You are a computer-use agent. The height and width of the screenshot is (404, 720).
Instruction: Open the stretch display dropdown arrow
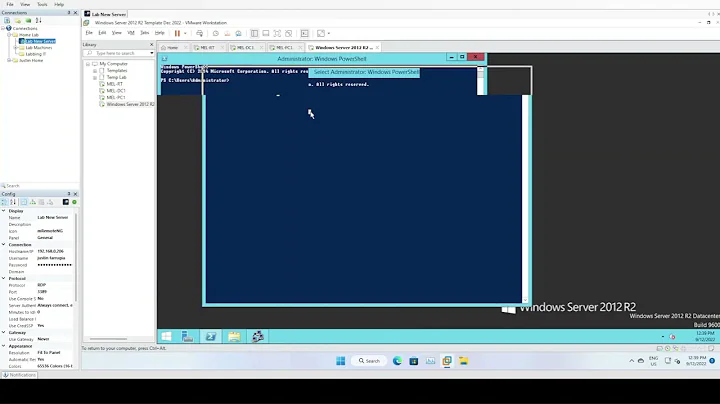329,33
